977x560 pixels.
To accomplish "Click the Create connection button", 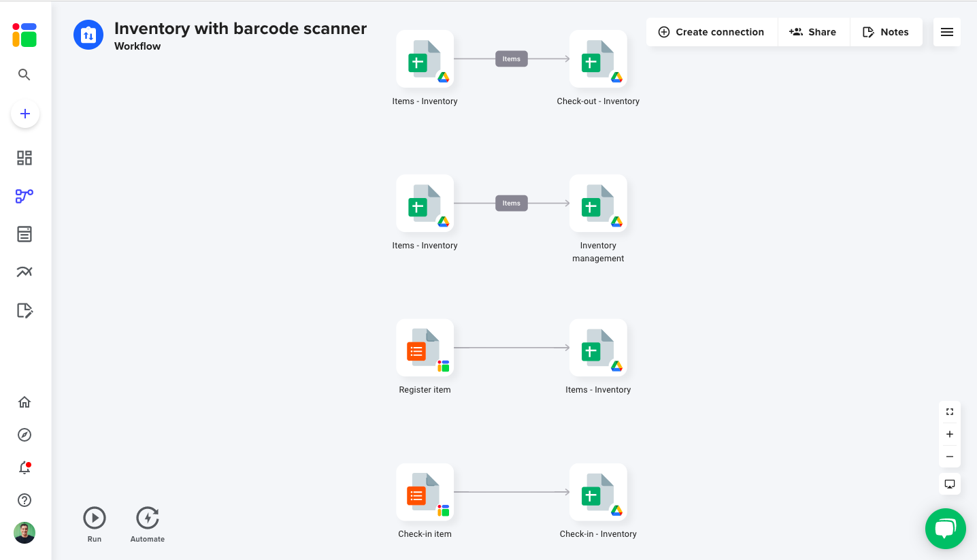I will 712,32.
